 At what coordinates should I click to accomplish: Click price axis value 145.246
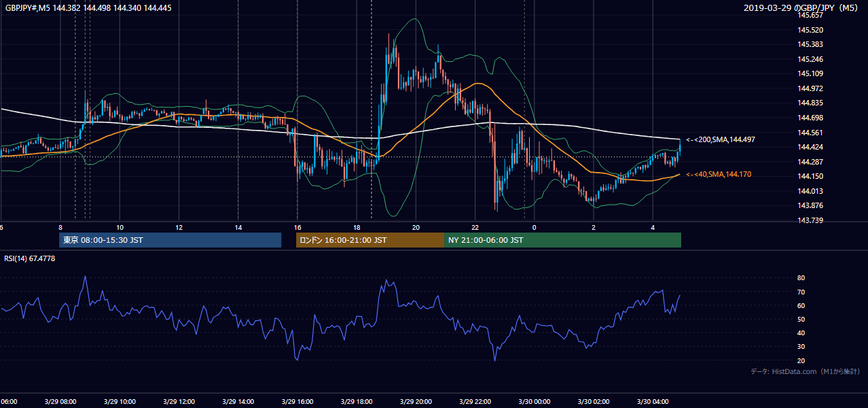click(x=810, y=59)
